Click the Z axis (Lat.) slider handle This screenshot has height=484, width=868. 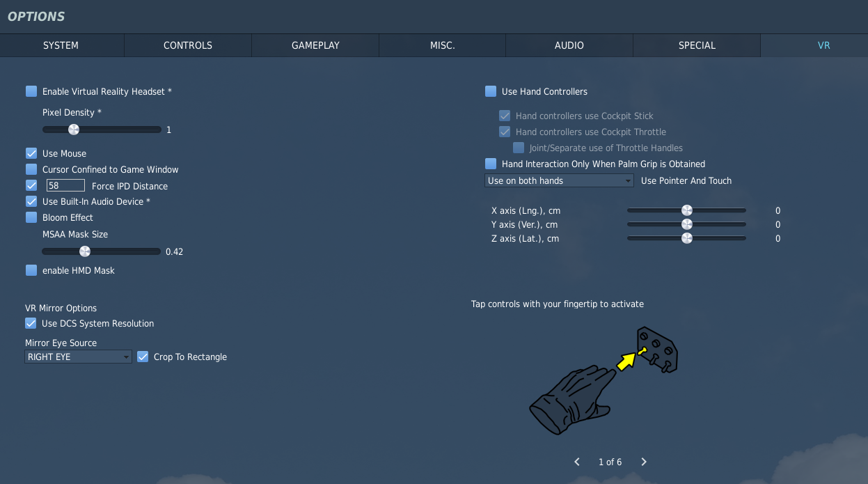(x=687, y=238)
